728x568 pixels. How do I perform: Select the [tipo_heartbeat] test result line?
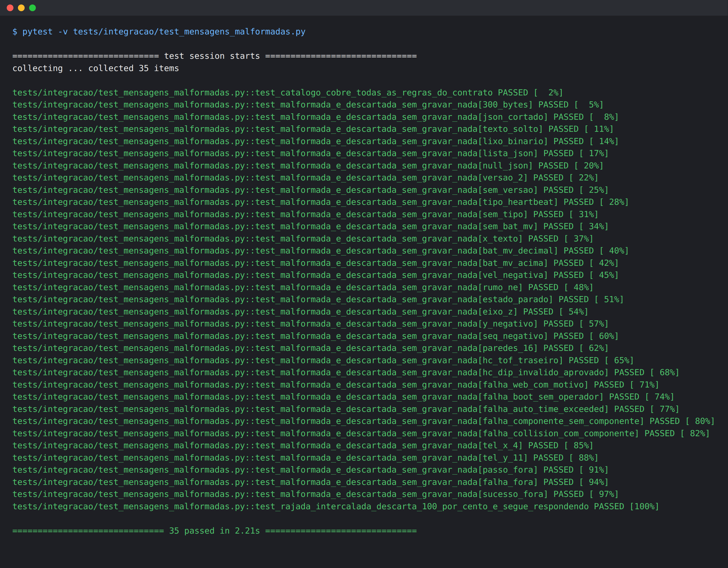(321, 202)
